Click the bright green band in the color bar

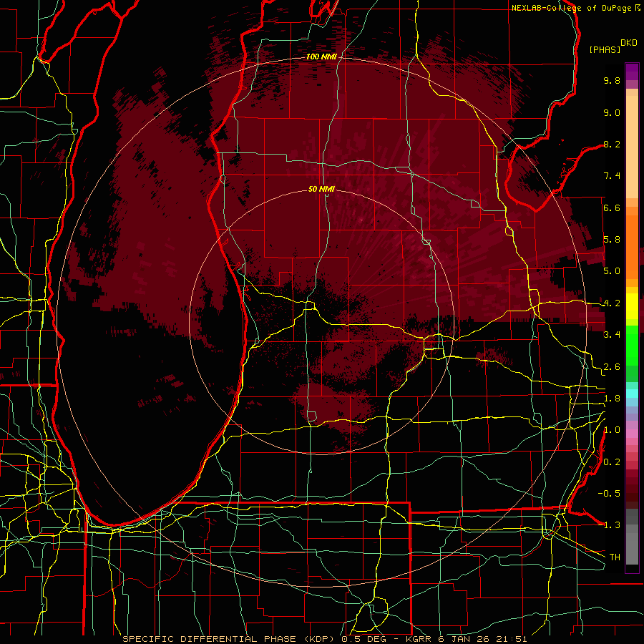(632, 345)
